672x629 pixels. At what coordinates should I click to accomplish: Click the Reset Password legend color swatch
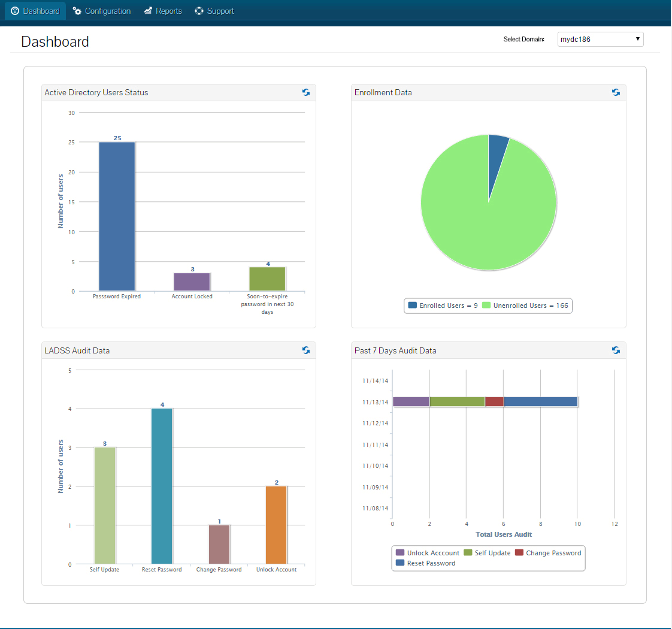[400, 563]
